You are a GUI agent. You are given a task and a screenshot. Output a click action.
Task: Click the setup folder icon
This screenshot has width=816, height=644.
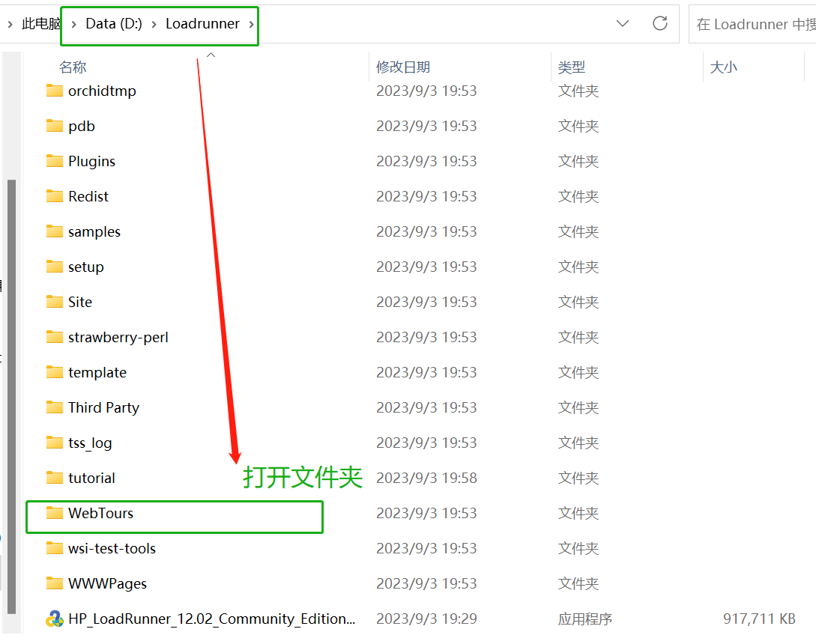coord(54,267)
